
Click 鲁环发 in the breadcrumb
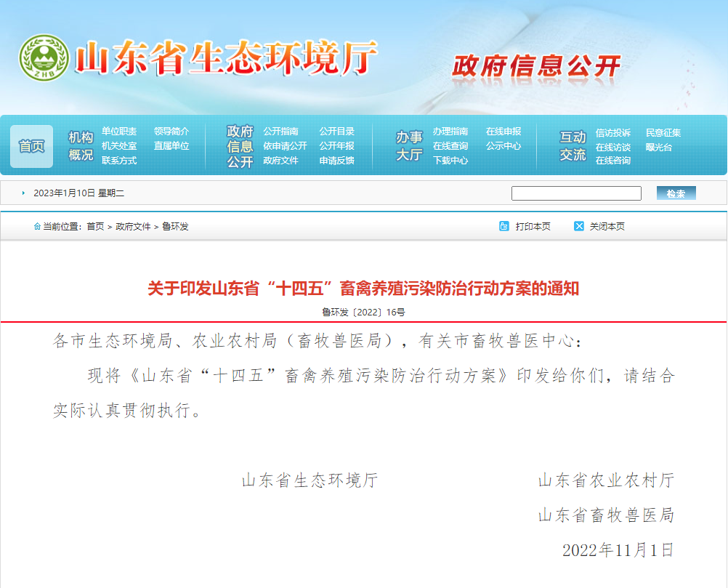pos(175,227)
